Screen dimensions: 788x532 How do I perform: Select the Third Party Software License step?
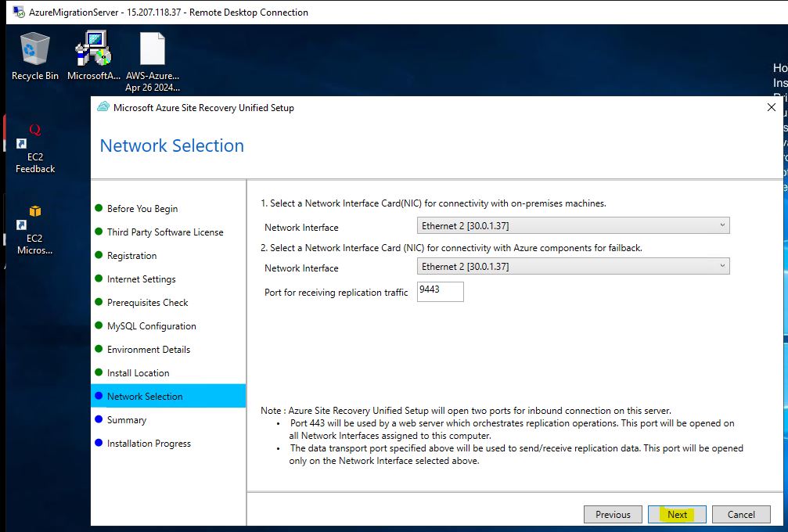click(x=164, y=232)
